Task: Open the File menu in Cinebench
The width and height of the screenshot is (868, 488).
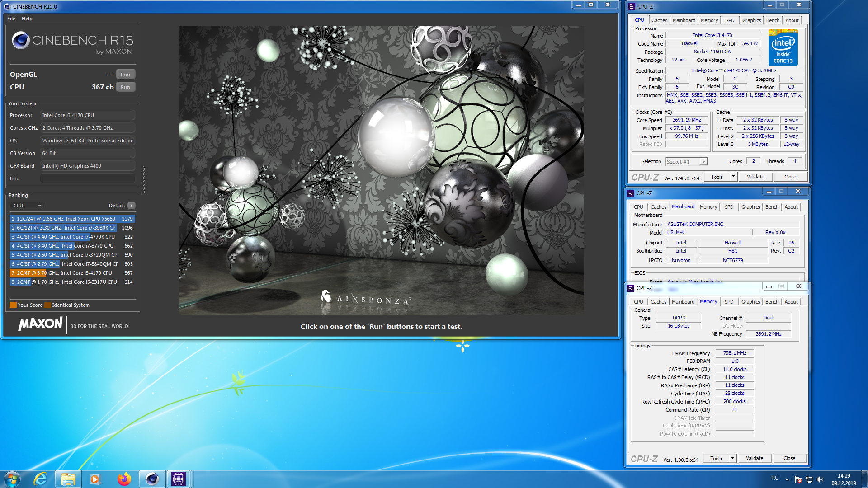Action: (11, 19)
